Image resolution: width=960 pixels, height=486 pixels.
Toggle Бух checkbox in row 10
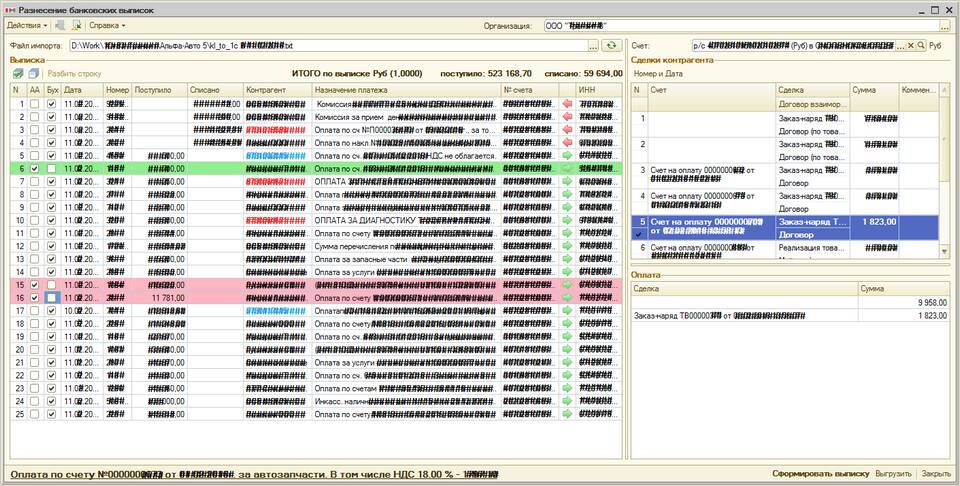(x=51, y=220)
